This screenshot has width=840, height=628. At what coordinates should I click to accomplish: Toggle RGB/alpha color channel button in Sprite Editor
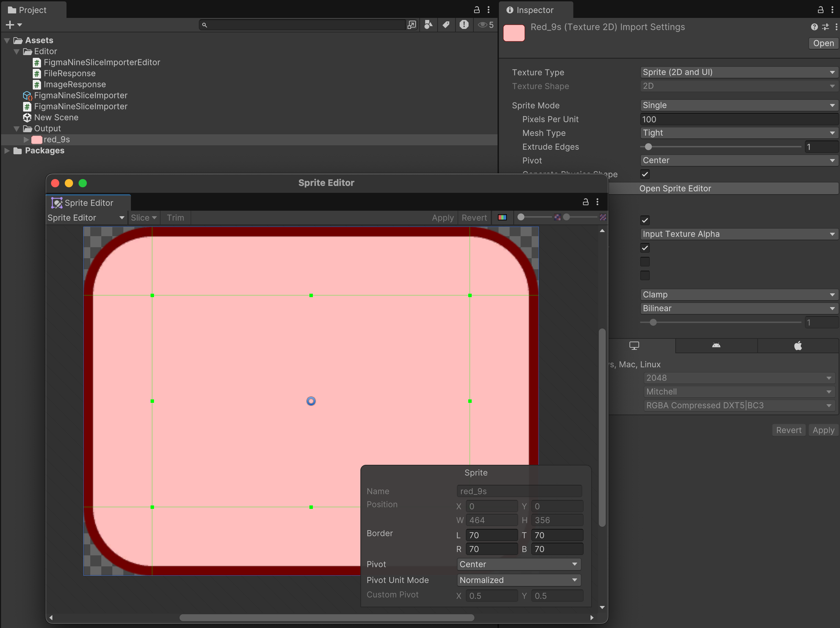502,218
